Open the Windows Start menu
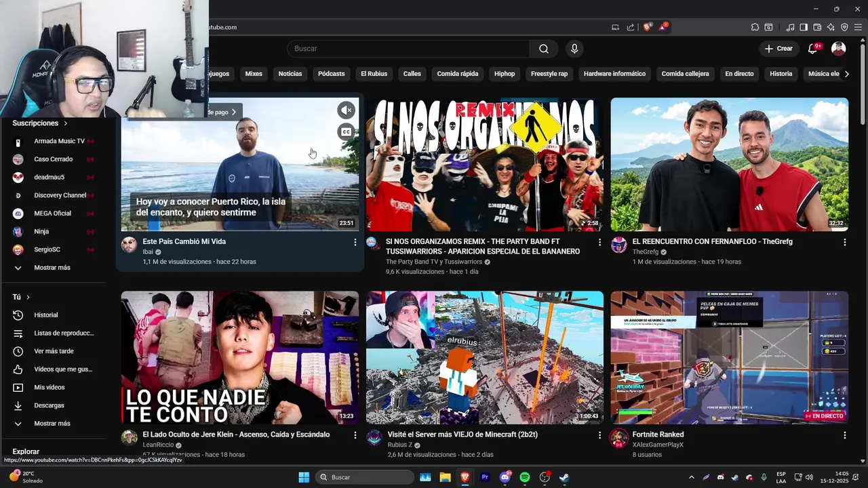 pyautogui.click(x=304, y=477)
